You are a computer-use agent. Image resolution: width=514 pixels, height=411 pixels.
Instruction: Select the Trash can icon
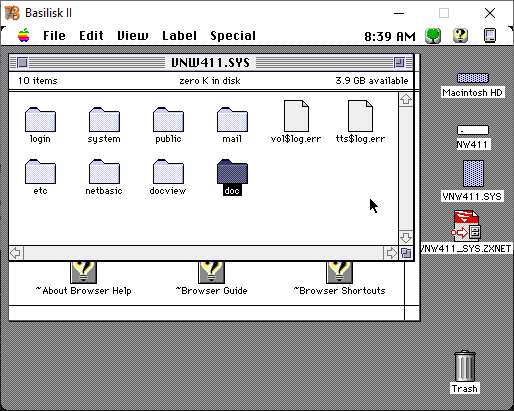pyautogui.click(x=465, y=366)
